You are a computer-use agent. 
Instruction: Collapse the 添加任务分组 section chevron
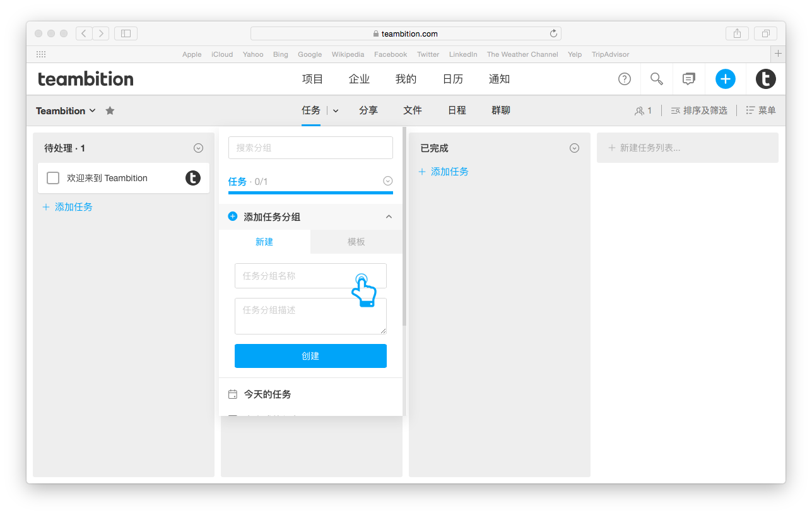389,216
